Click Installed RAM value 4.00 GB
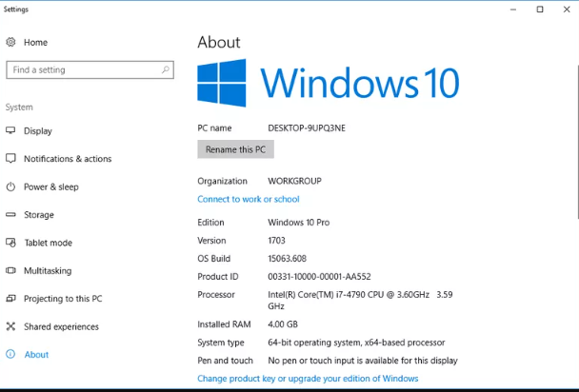Image resolution: width=579 pixels, height=392 pixels. point(283,324)
